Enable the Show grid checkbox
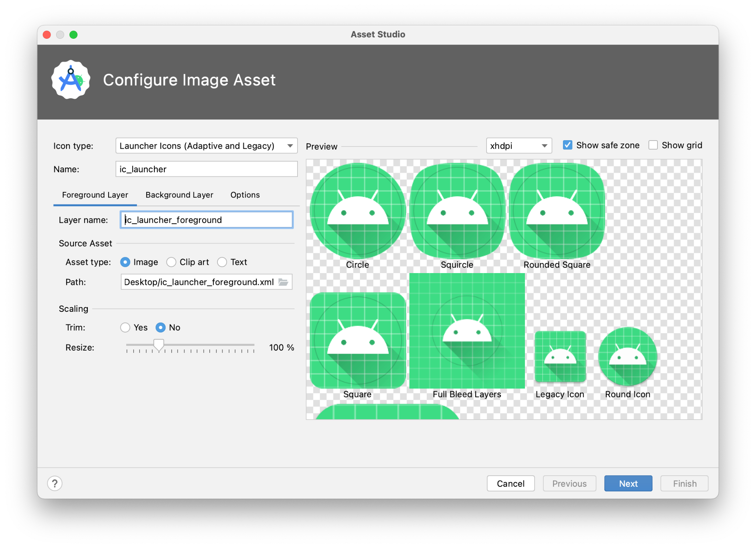 click(653, 145)
